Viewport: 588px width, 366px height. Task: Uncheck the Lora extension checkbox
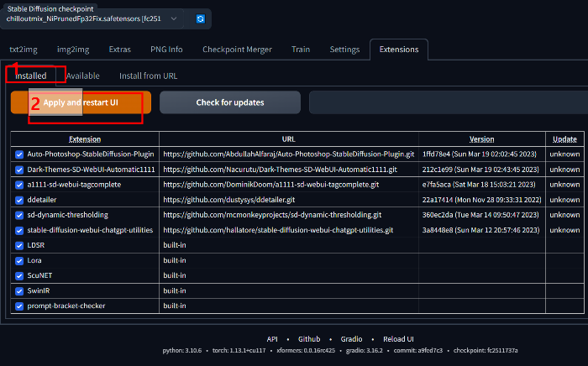pyautogui.click(x=19, y=261)
